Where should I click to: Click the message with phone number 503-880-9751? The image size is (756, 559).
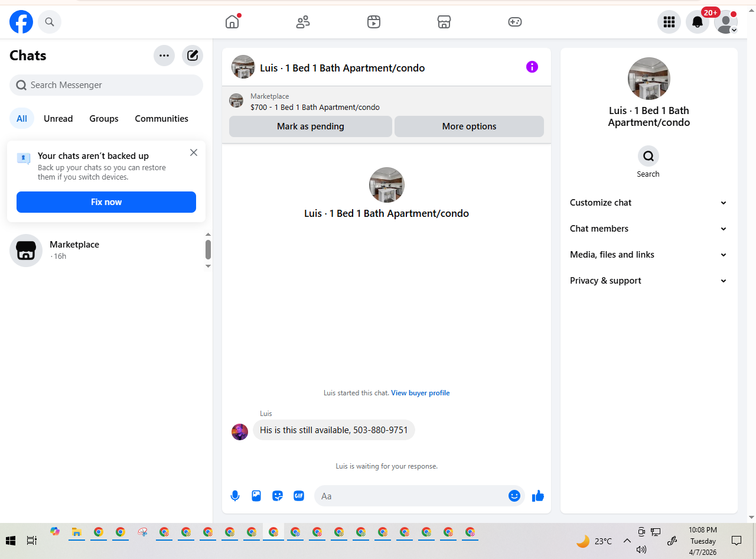pos(334,430)
